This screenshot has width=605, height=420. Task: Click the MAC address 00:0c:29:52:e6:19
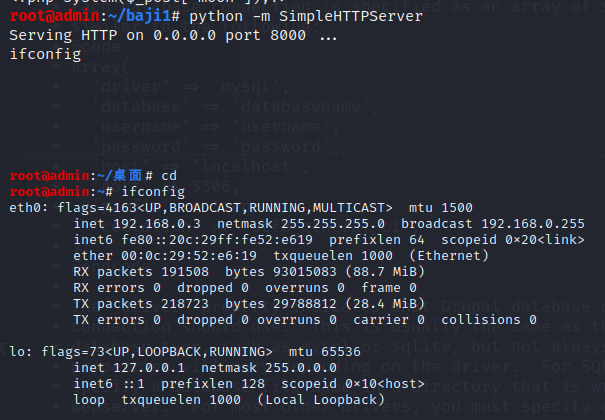tap(189, 256)
